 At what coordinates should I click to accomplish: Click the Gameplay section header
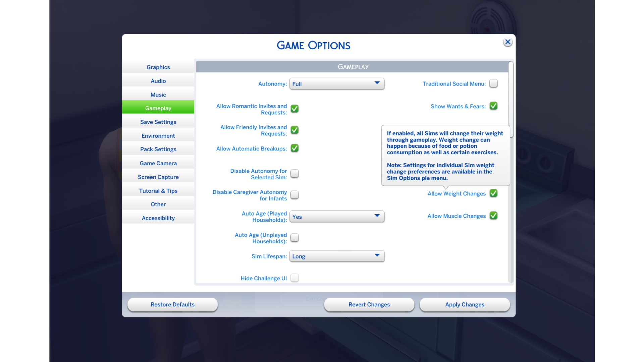pyautogui.click(x=353, y=67)
